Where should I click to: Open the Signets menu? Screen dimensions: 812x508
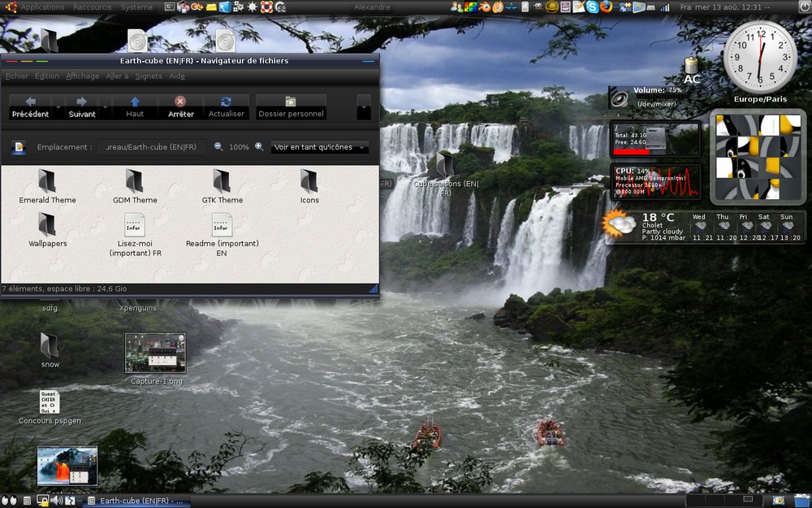click(149, 76)
